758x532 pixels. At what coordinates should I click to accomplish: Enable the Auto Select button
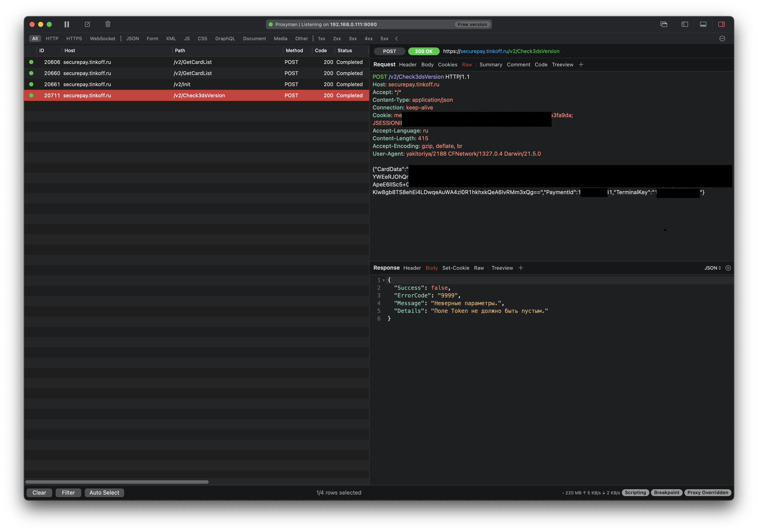click(104, 492)
